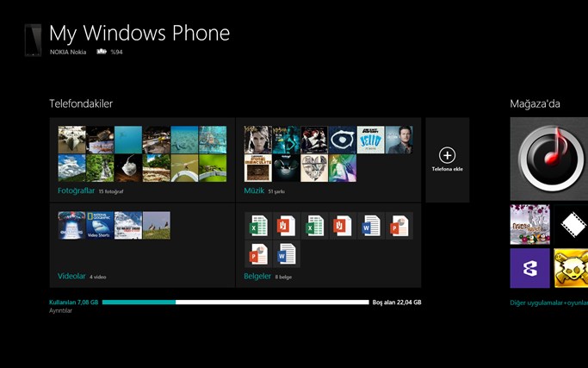588x368 pixels.
Task: Click the '15 fotoğraf' count text
Action: pos(111,191)
